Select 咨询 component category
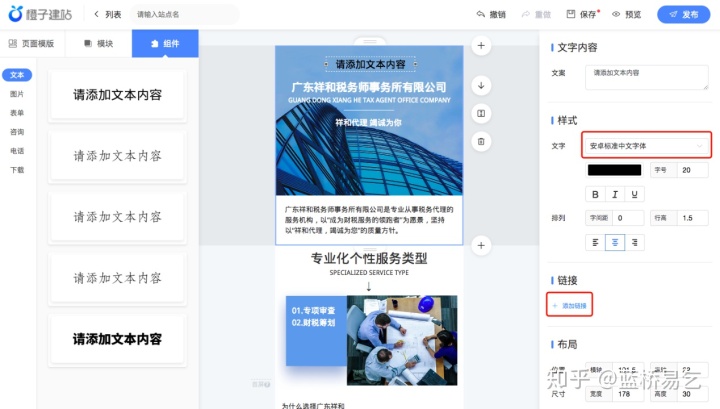This screenshot has height=409, width=720. point(17,132)
